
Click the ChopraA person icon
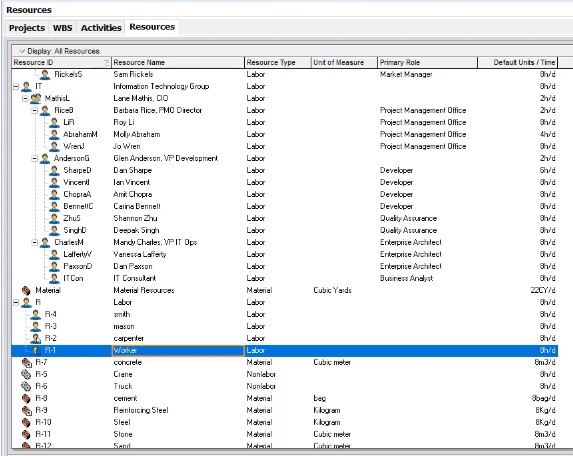point(54,194)
